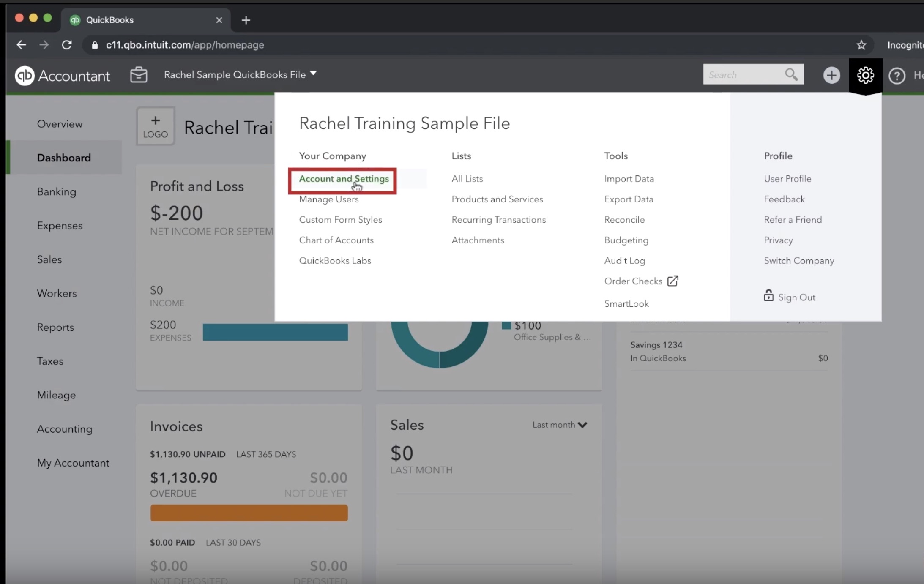Click Order Checks link
The height and width of the screenshot is (584, 924).
pos(633,281)
